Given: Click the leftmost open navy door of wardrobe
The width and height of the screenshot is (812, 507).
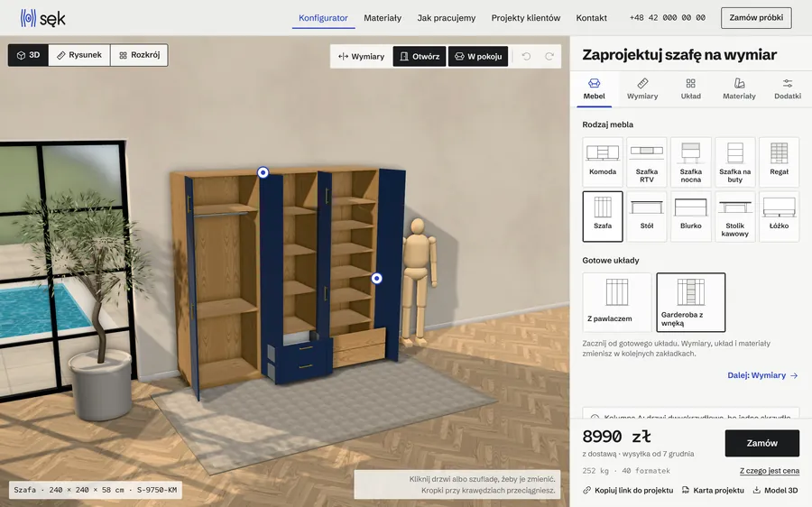Looking at the screenshot, I should tap(190, 288).
